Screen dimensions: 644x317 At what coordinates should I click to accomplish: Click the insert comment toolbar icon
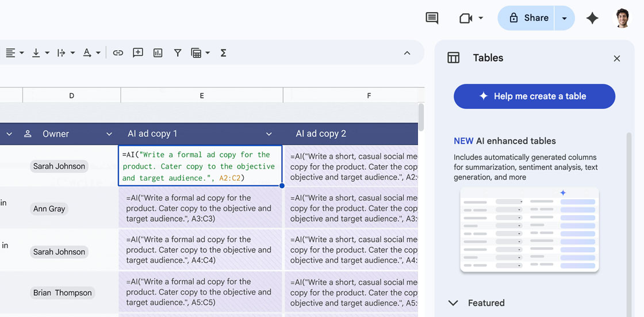[138, 53]
